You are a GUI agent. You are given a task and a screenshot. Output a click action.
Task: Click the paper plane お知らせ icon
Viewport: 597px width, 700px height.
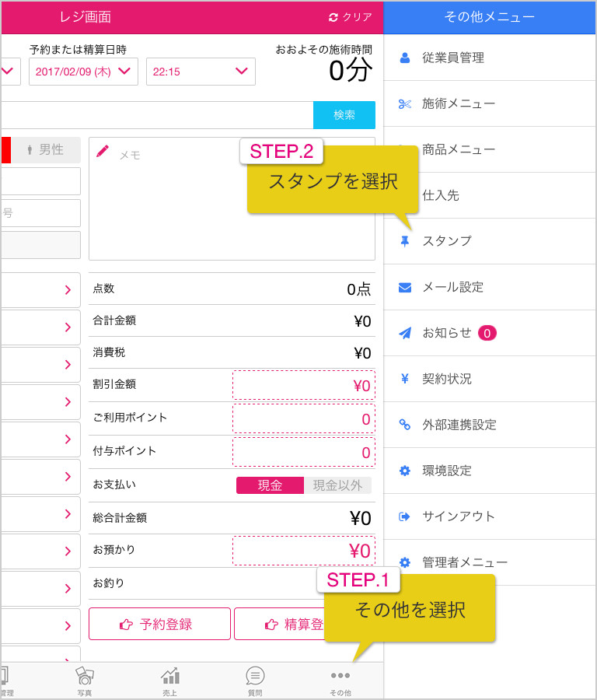[x=405, y=333]
